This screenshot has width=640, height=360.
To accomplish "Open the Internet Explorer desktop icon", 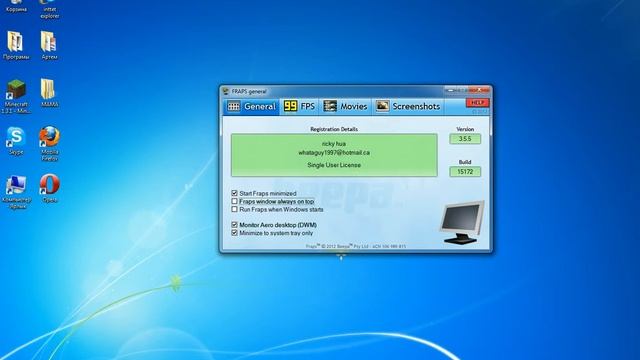I will [x=49, y=9].
